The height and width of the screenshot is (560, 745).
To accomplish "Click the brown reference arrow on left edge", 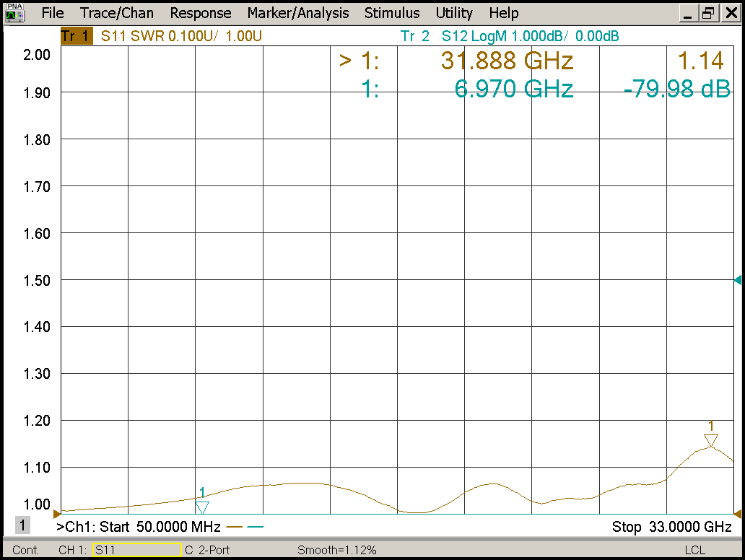I will click(x=57, y=514).
